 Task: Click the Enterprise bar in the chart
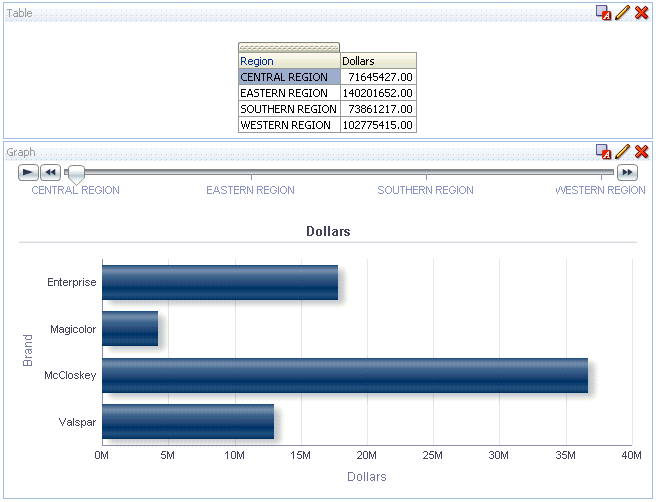tap(220, 282)
